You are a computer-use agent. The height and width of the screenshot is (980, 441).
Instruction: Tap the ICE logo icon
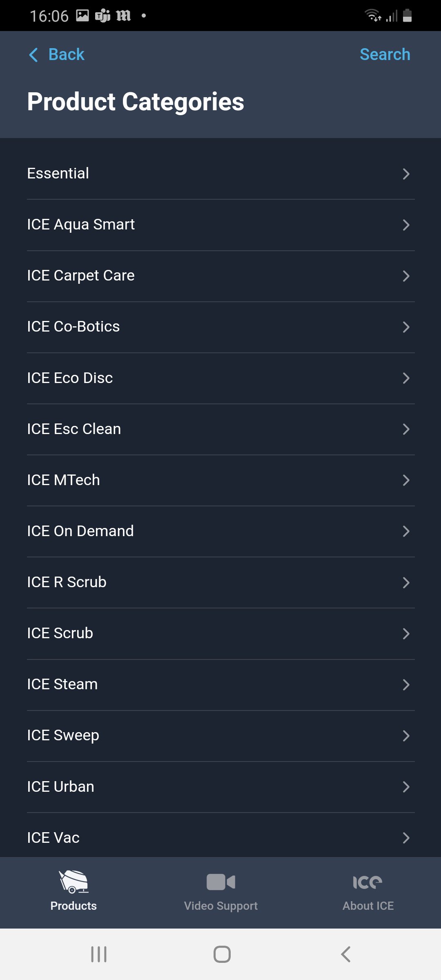pyautogui.click(x=367, y=882)
